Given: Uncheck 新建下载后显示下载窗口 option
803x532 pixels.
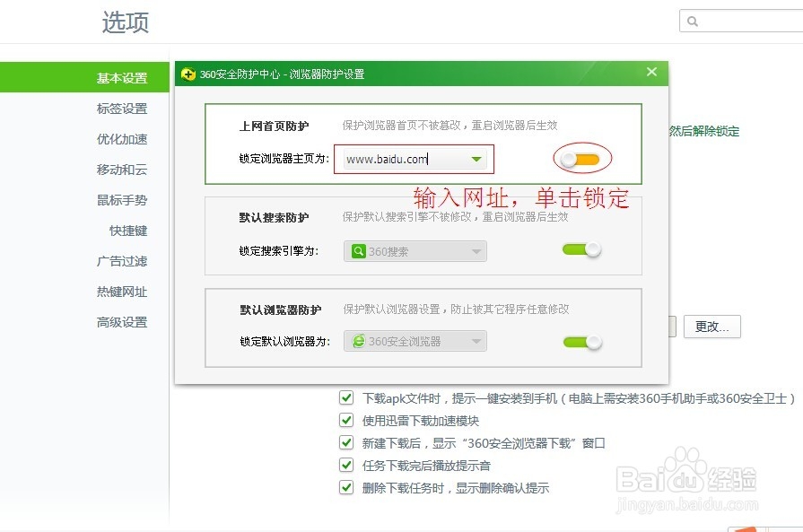Looking at the screenshot, I should click(x=346, y=443).
